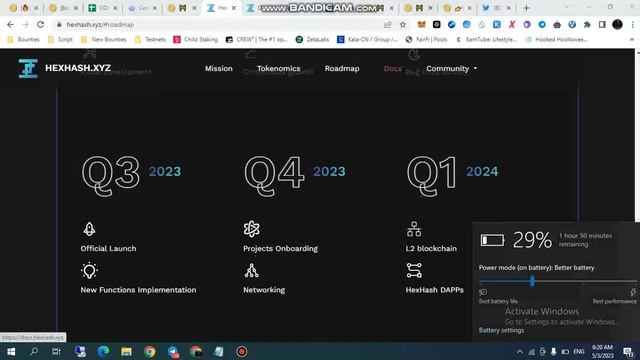640x360 pixels.
Task: Open Telegram from the taskbar
Action: 173,351
